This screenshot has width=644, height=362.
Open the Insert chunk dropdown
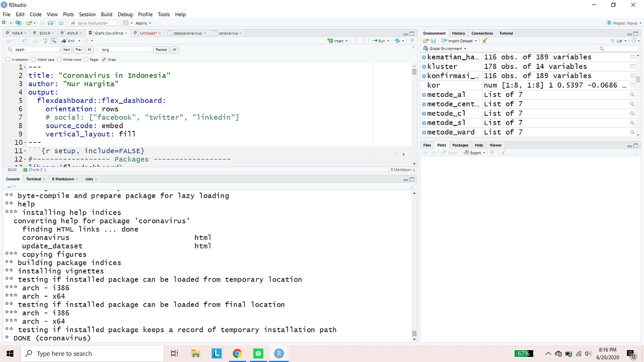(338, 41)
